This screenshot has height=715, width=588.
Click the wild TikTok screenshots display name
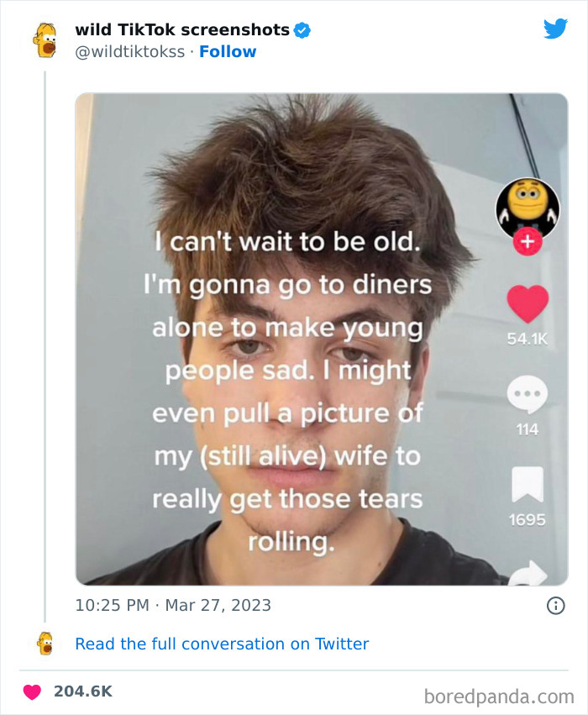[x=182, y=29]
